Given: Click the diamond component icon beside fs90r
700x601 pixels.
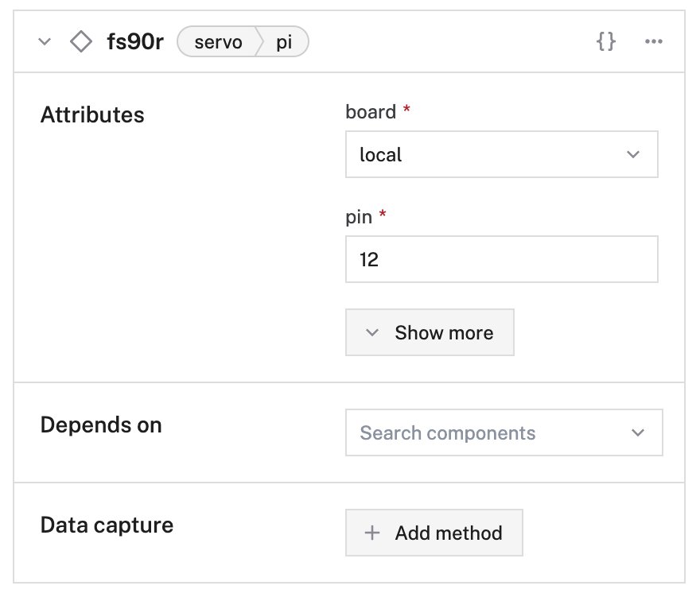Looking at the screenshot, I should point(82,41).
